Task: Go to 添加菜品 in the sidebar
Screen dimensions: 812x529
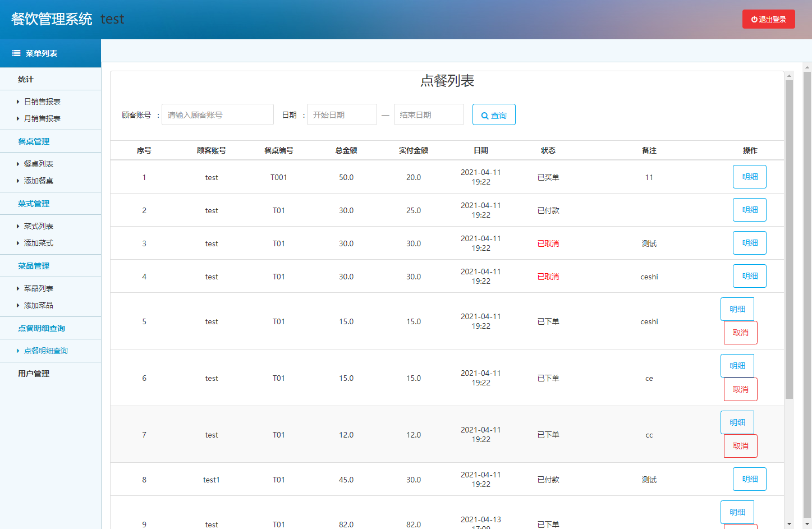Action: coord(39,305)
